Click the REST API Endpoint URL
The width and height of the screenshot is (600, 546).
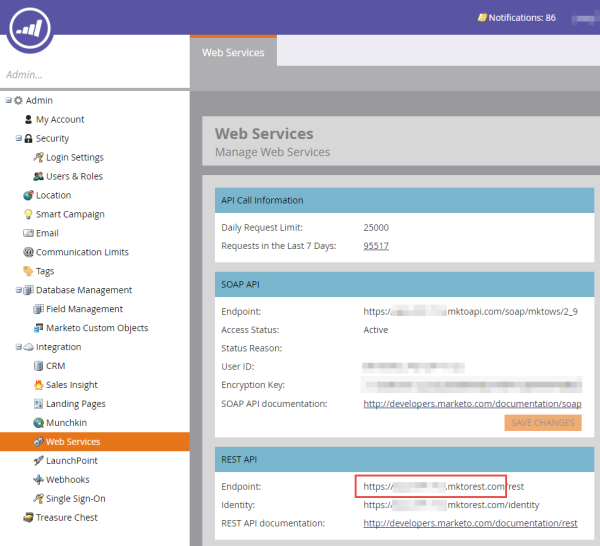coord(443,486)
